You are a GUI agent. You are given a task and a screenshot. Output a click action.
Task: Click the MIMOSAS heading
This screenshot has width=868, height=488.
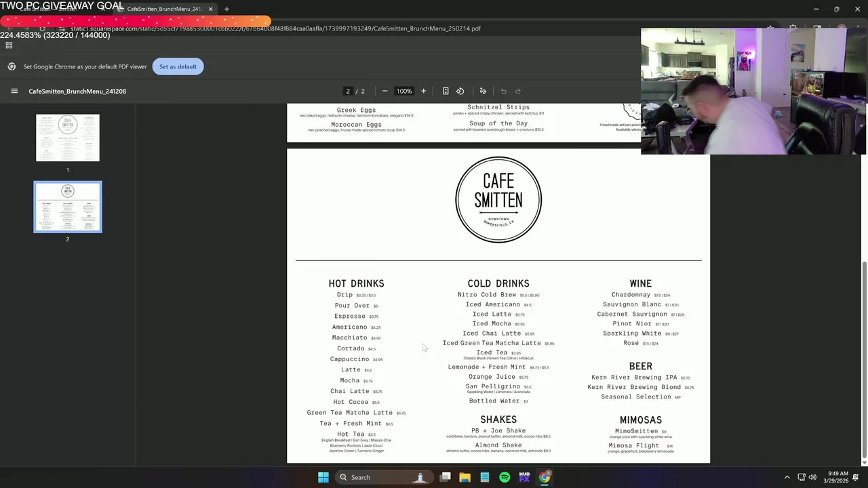coord(640,420)
